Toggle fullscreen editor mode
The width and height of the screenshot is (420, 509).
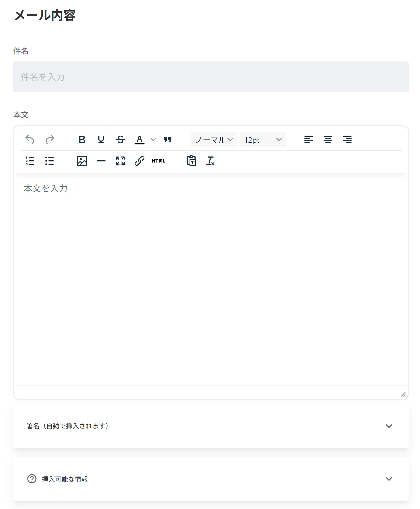coord(120,161)
